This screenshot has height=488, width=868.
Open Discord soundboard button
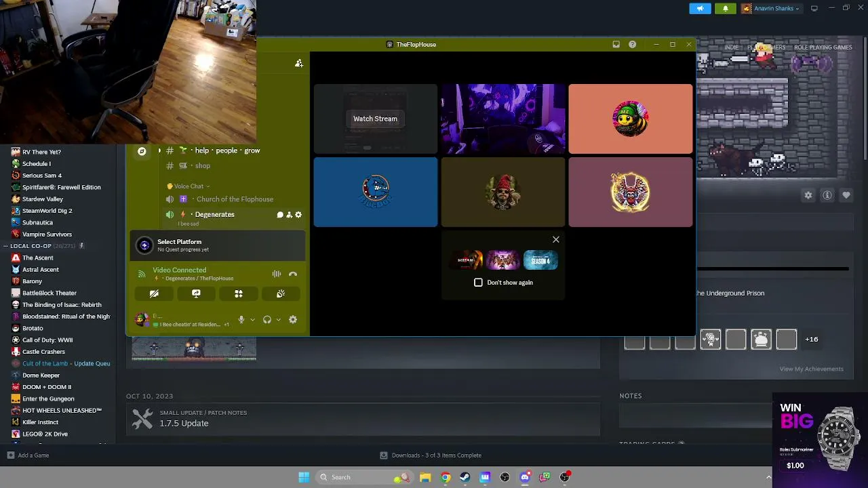click(281, 293)
